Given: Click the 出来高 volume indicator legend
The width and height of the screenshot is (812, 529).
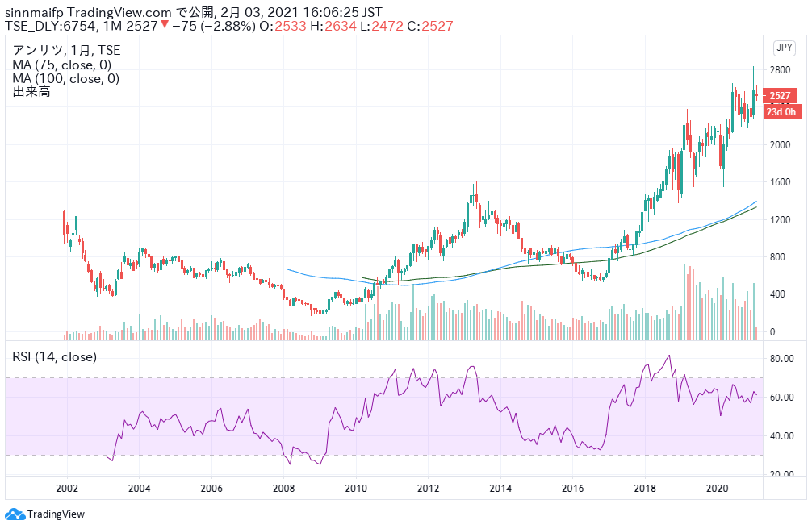Looking at the screenshot, I should pos(31,92).
